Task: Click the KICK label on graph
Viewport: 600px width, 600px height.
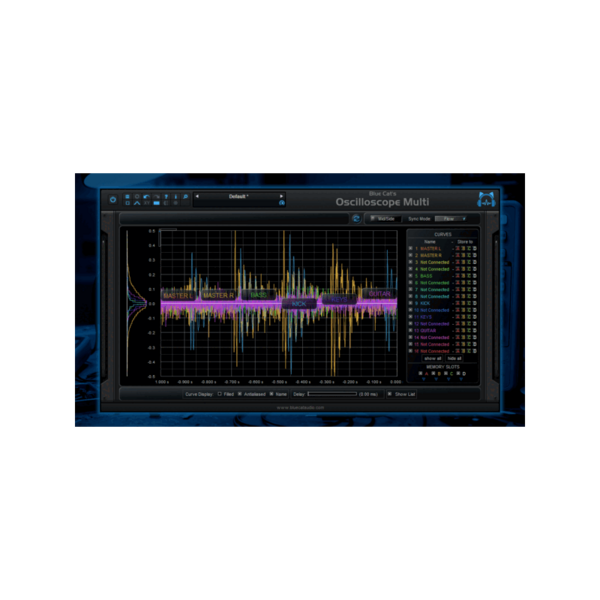Action: pyautogui.click(x=299, y=304)
